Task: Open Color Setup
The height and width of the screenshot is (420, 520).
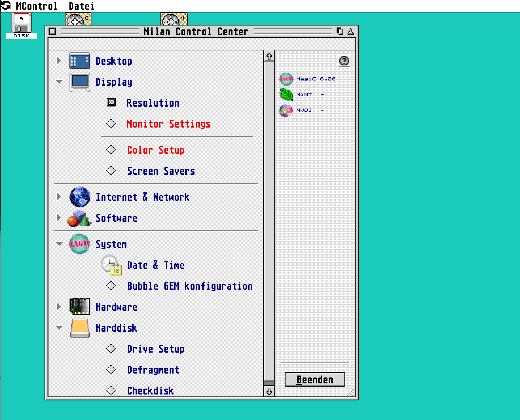Action: pyautogui.click(x=156, y=150)
